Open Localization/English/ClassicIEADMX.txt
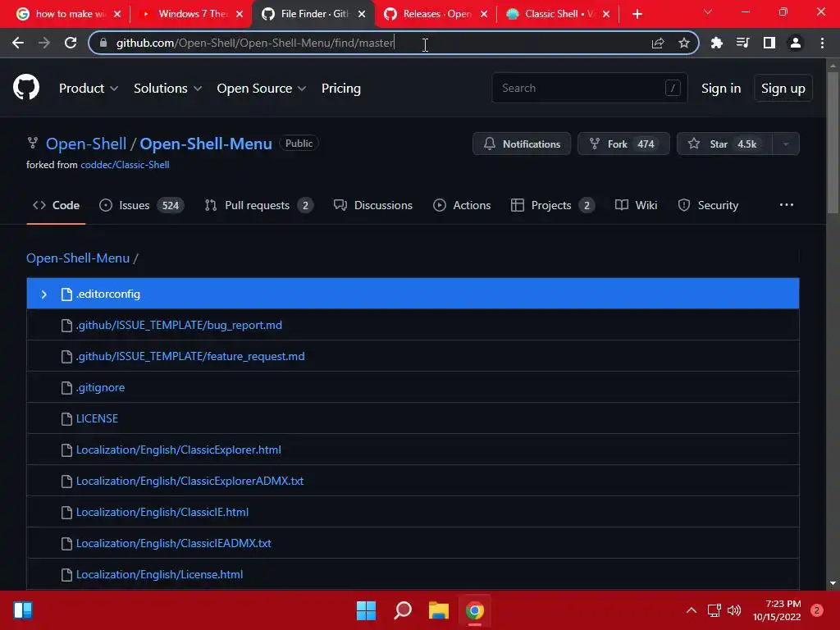The height and width of the screenshot is (630, 840). coord(174,543)
